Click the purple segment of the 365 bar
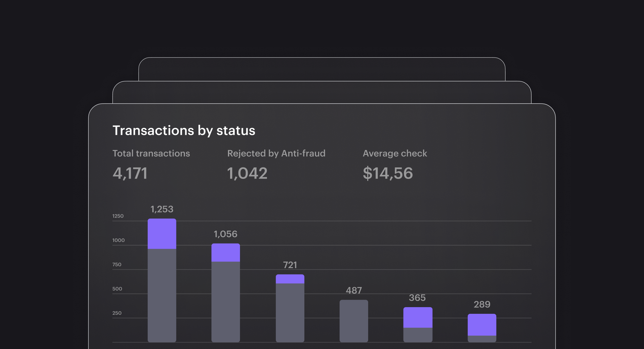This screenshot has width=644, height=349. (418, 317)
